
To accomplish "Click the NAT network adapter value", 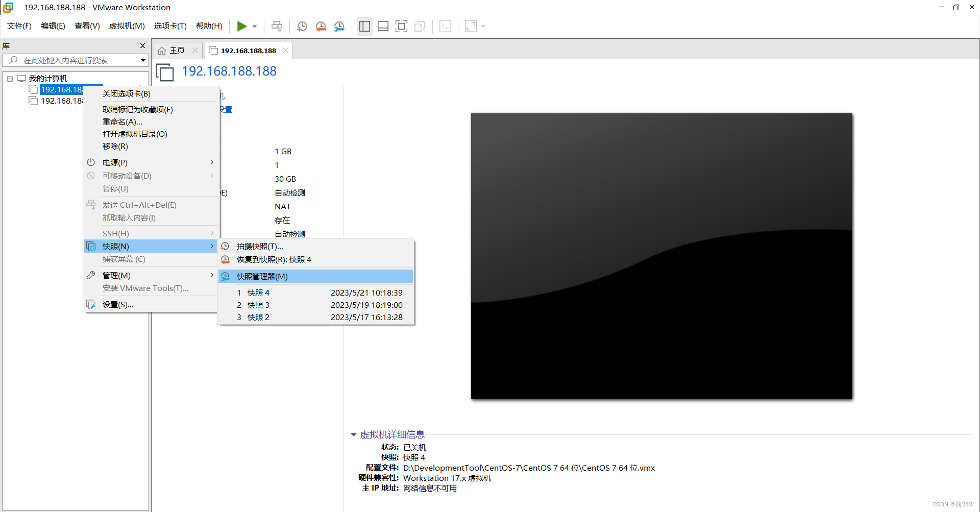I will point(283,207).
